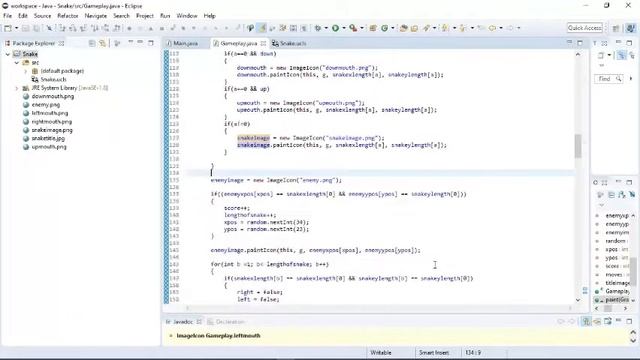Click the Search flashlight toolbar icon
The width and height of the screenshot is (640, 360).
[427, 28]
